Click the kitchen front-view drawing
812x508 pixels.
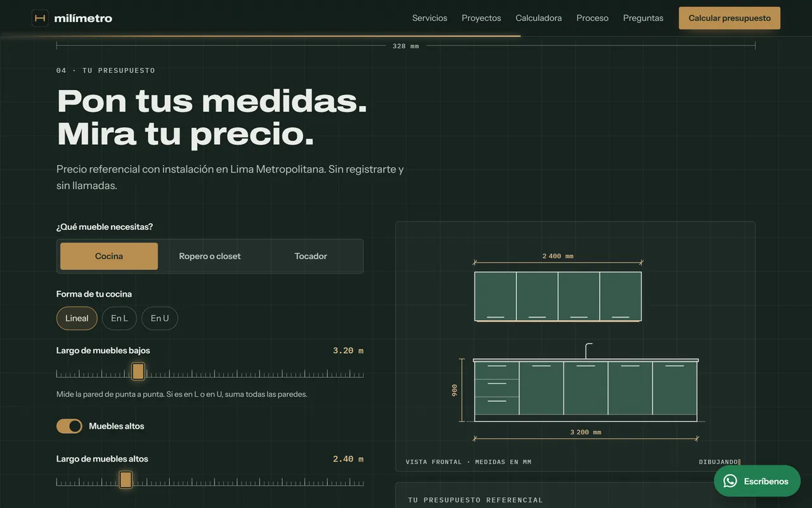(x=575, y=346)
